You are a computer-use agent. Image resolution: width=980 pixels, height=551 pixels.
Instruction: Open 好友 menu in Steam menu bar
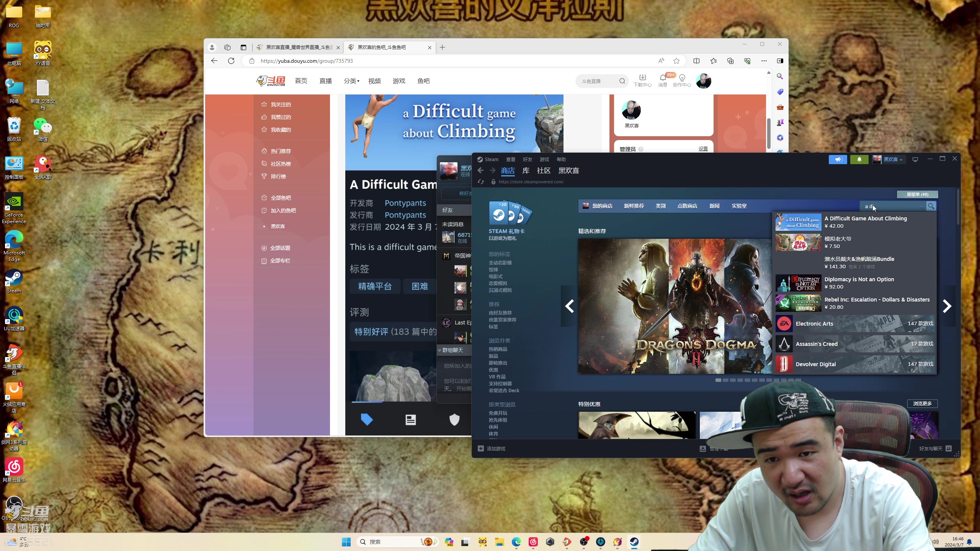point(528,160)
